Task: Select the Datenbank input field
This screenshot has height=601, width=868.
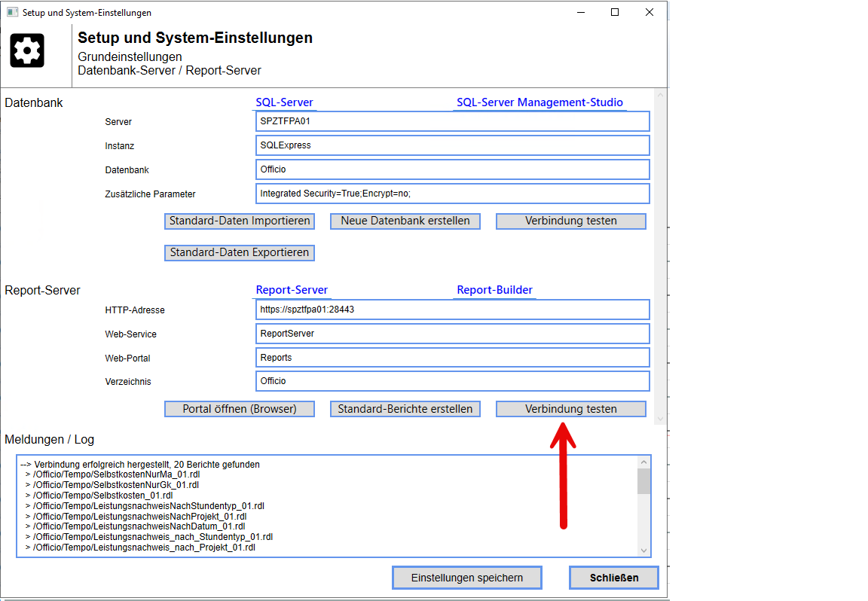Action: pos(452,169)
